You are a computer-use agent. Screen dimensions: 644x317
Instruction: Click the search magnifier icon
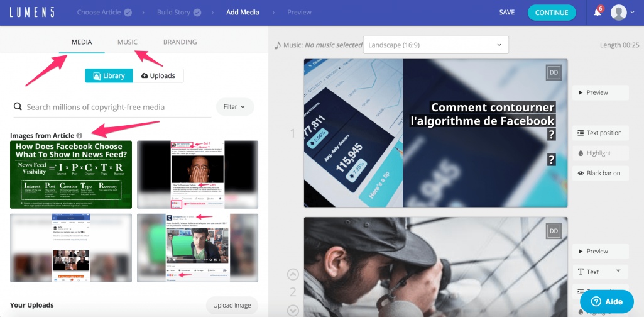pyautogui.click(x=18, y=107)
